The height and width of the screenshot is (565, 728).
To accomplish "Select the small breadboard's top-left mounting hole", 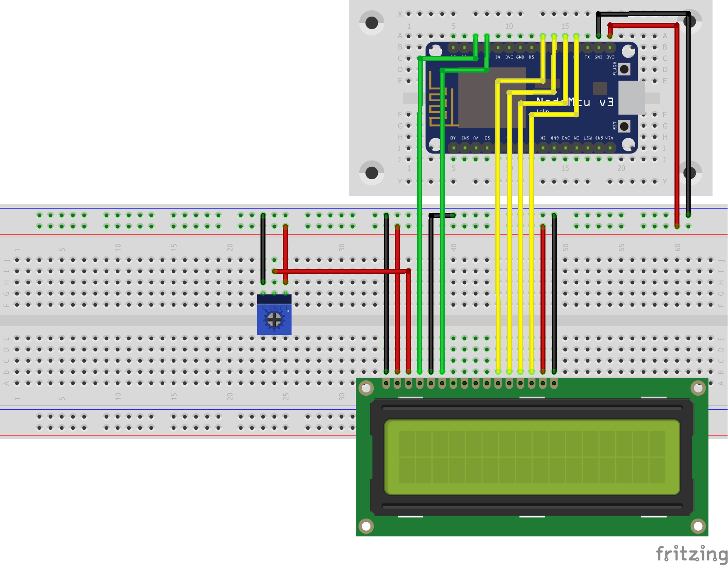I will [x=372, y=23].
